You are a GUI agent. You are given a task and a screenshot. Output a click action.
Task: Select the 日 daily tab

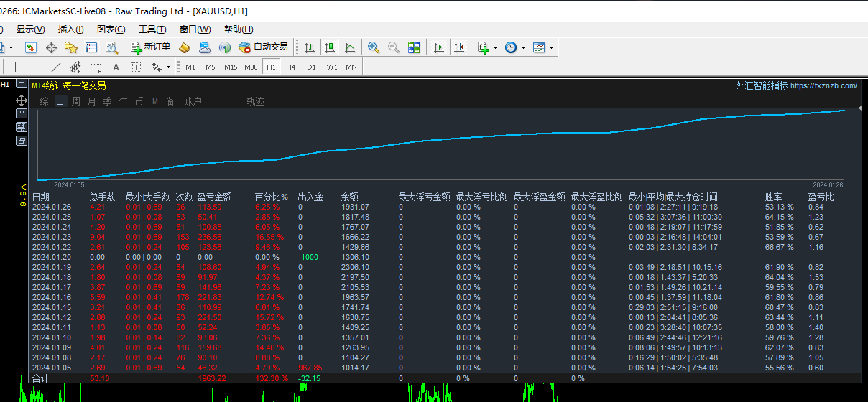[x=60, y=101]
